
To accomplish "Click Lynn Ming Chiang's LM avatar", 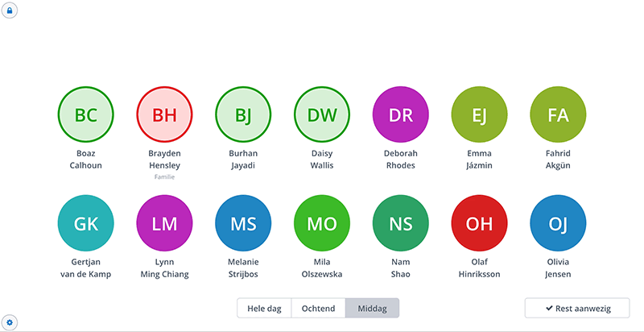I will click(x=165, y=223).
